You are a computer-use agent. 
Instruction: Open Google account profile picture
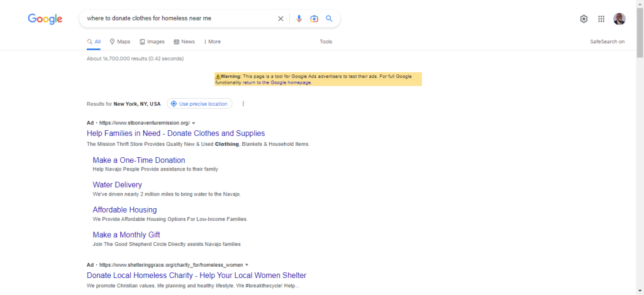point(619,19)
